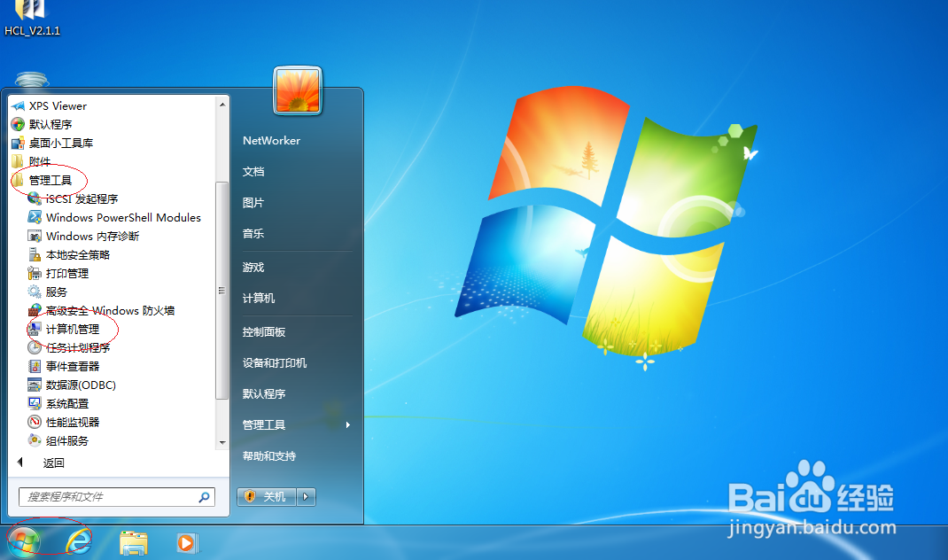Open 设备和打印机 in right pane
Image resolution: width=948 pixels, height=560 pixels.
[275, 363]
